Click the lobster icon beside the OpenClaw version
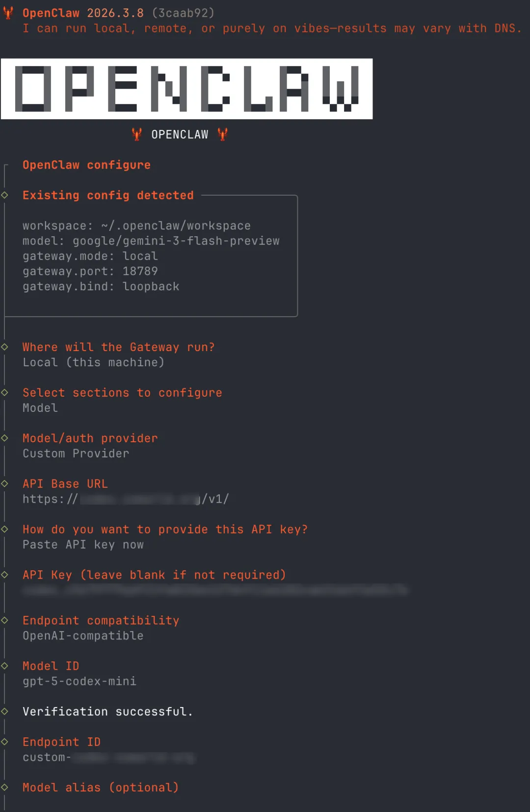This screenshot has height=812, width=530. tap(8, 13)
